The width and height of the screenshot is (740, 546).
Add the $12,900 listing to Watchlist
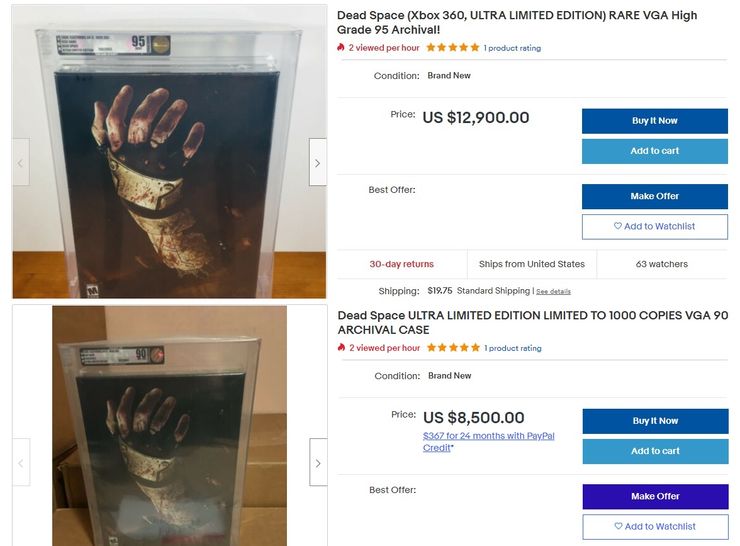pos(654,226)
